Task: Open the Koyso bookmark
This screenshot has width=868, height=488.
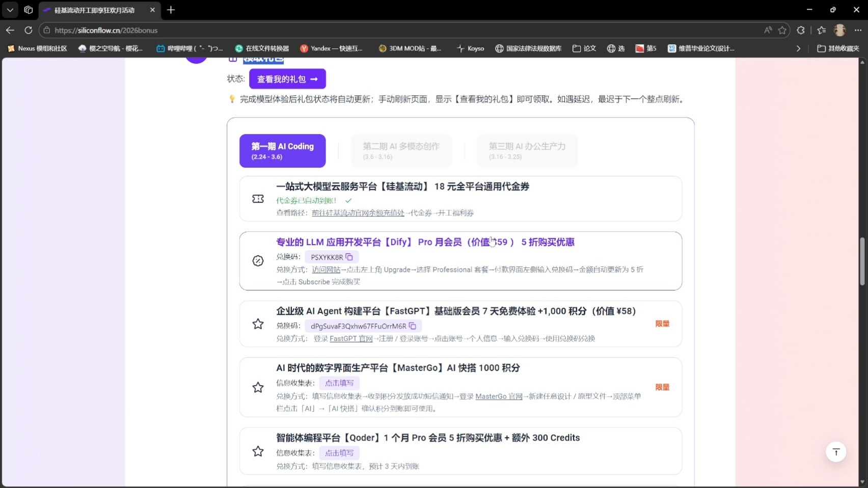Action: [x=470, y=48]
